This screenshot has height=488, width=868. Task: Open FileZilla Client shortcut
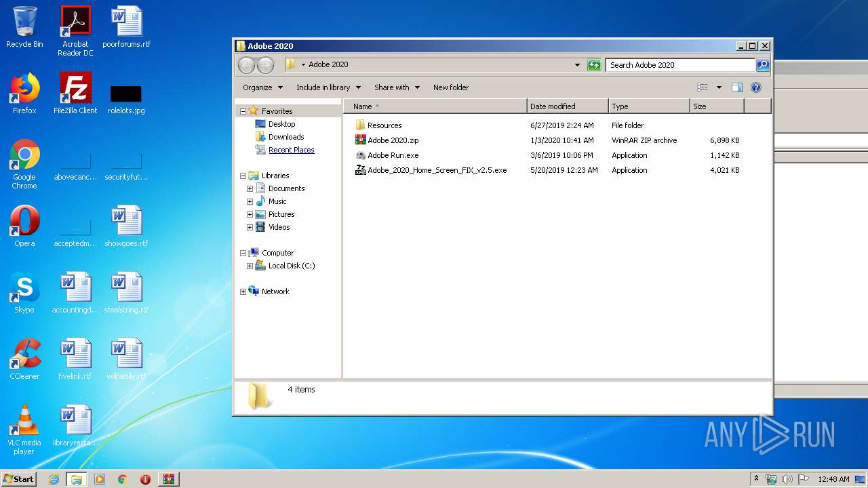click(75, 94)
